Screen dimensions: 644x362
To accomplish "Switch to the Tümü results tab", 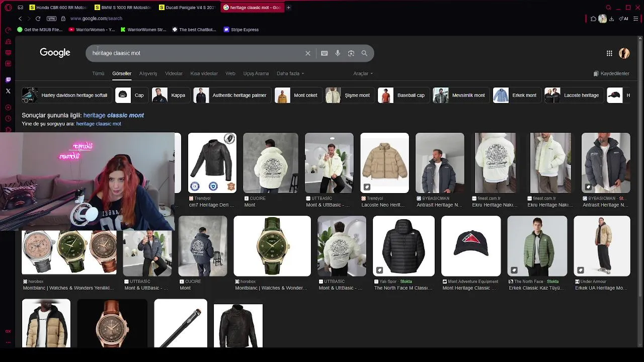I will 98,73.
